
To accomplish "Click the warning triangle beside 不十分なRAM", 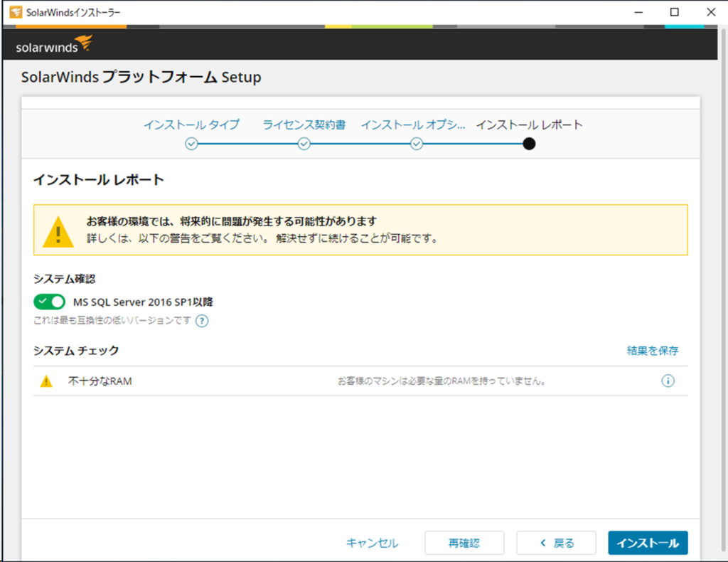I will [x=46, y=381].
